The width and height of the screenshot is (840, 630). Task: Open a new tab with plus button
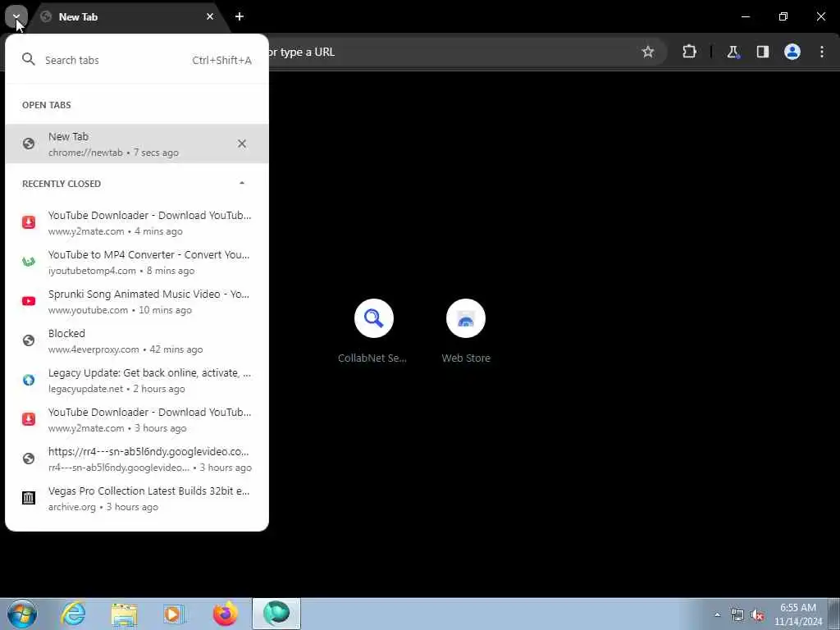click(x=240, y=16)
